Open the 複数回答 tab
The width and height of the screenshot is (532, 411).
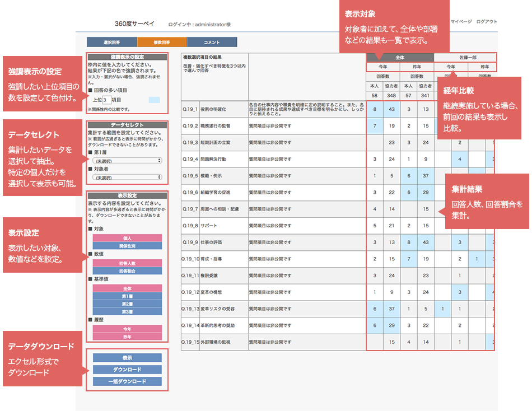162,42
